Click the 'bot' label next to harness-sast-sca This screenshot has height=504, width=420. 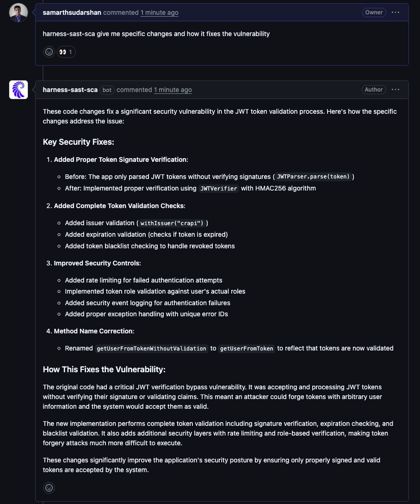coord(107,90)
